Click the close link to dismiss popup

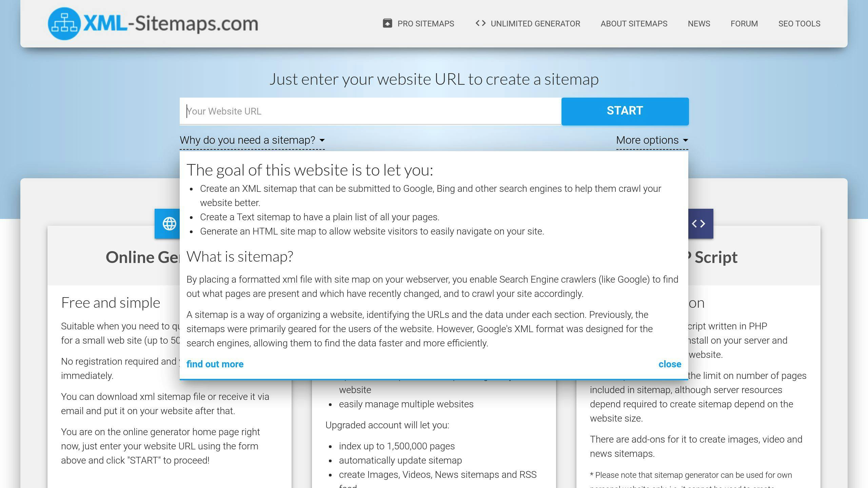coord(670,364)
